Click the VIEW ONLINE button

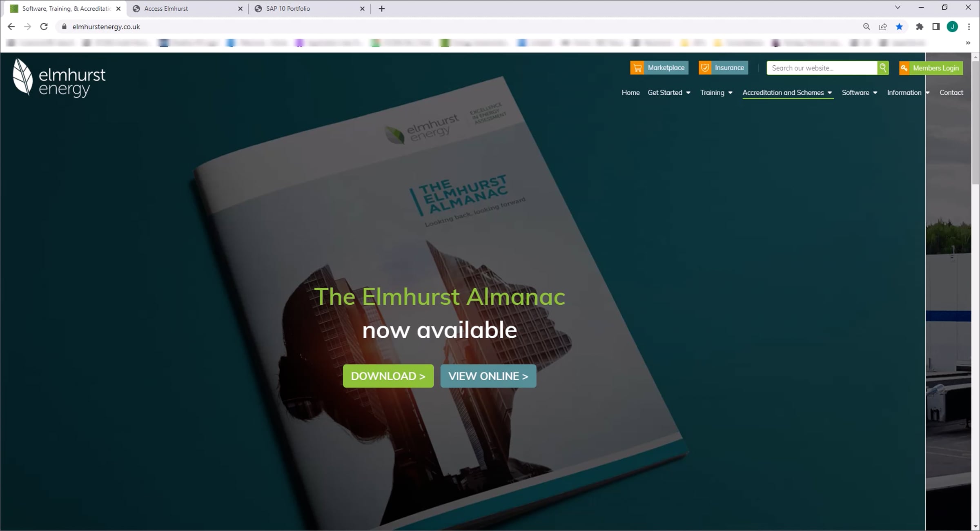pos(488,376)
